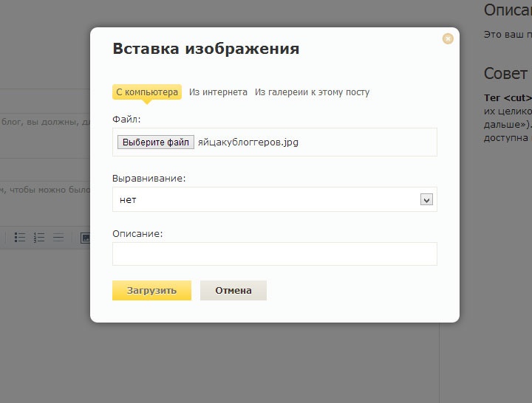The width and height of the screenshot is (532, 403).
Task: Click the 'Загрузить' button
Action: (x=151, y=291)
